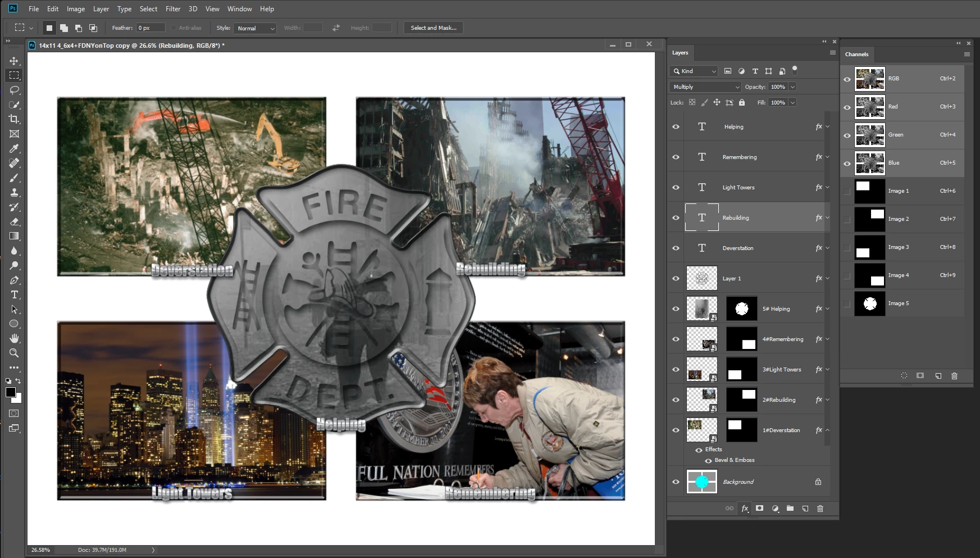Add a layer mask in Layers panel
This screenshot has width=980, height=558.
pyautogui.click(x=760, y=509)
